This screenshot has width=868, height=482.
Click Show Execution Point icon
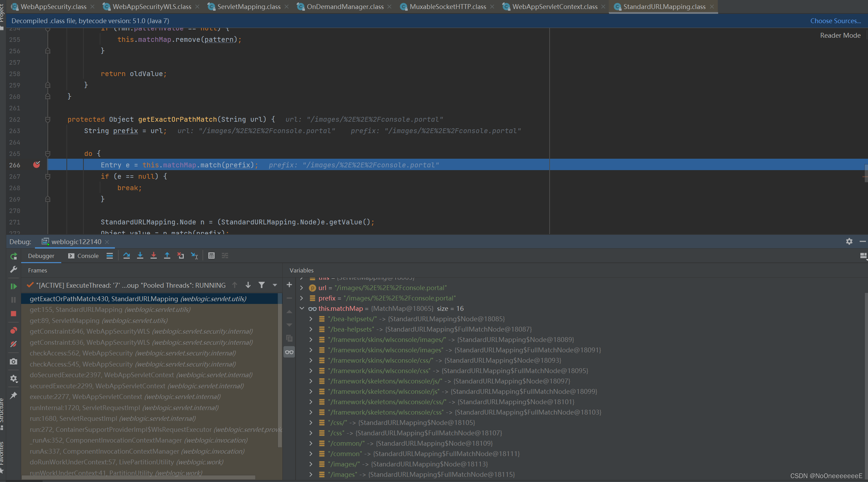110,256
